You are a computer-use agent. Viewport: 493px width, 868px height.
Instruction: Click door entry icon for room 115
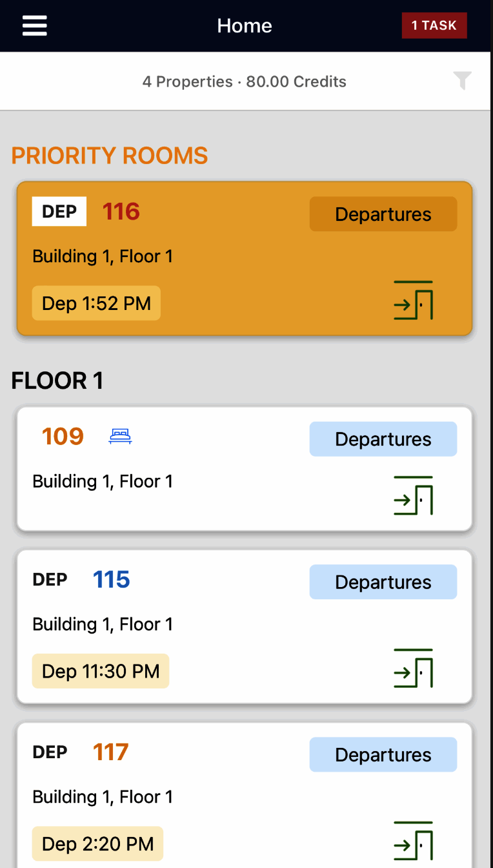tap(413, 668)
